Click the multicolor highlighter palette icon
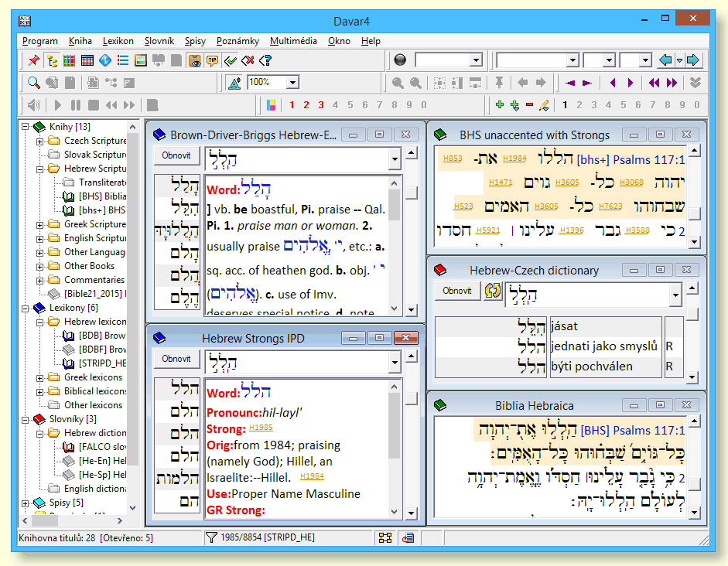The height and width of the screenshot is (566, 728). click(x=270, y=105)
